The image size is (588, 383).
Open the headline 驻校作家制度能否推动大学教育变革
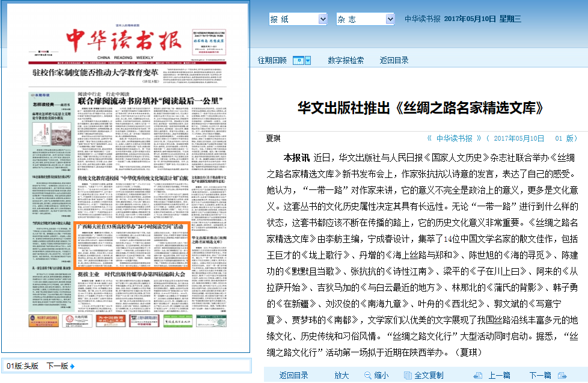(95, 72)
